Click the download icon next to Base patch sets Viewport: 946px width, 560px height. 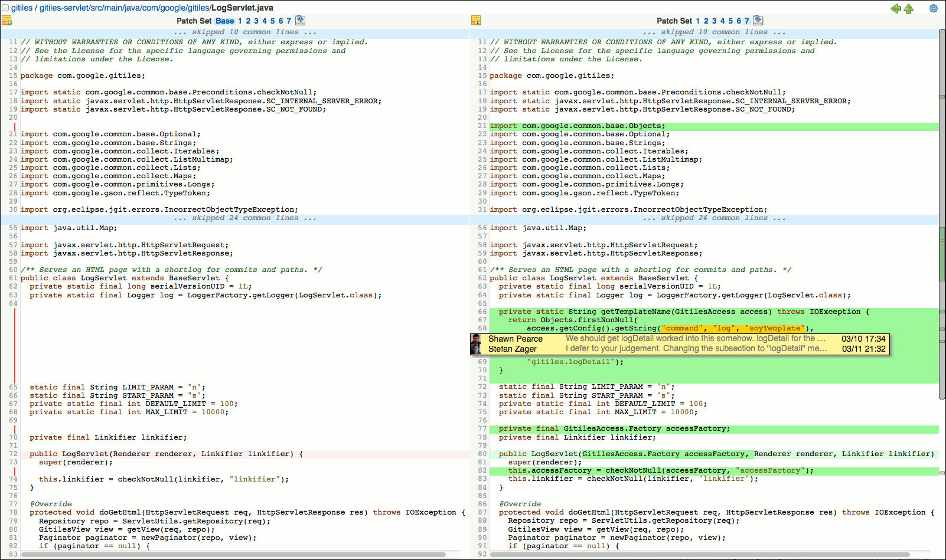click(x=300, y=19)
